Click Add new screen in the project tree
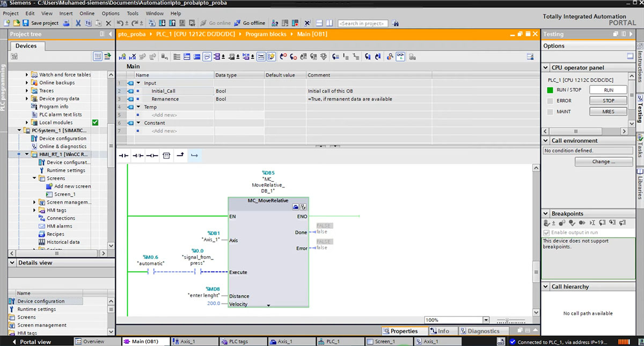644x346 pixels. click(x=72, y=186)
